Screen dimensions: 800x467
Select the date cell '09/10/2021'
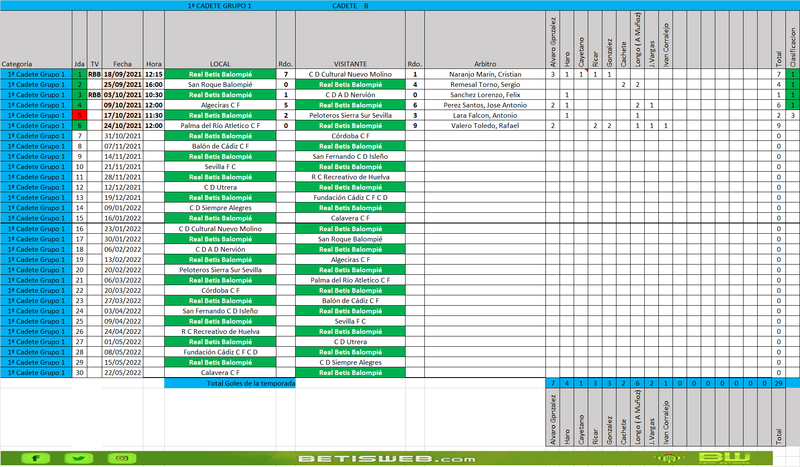click(x=122, y=105)
